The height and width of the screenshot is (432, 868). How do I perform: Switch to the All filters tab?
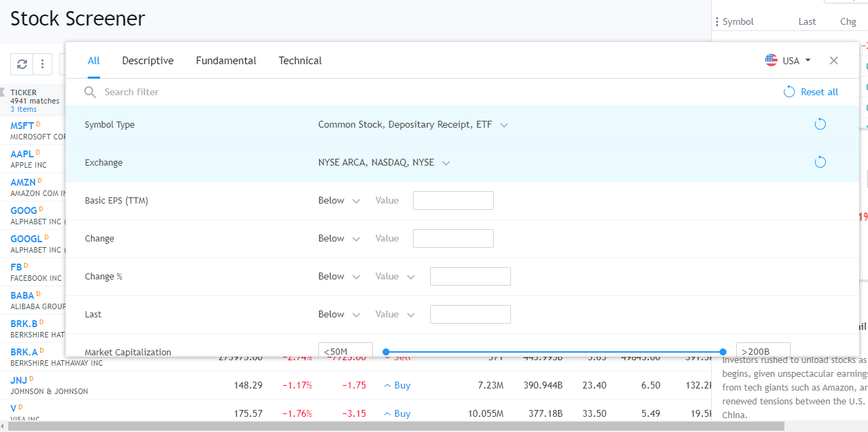pyautogui.click(x=94, y=61)
